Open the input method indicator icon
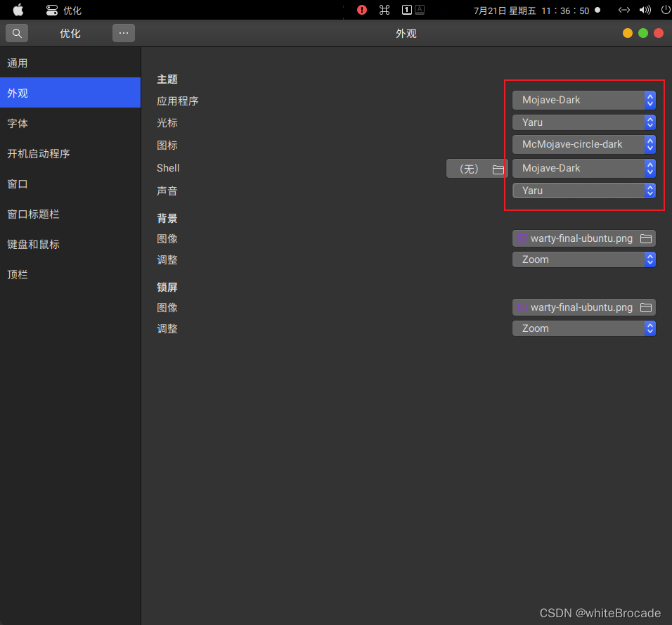Viewport: 672px width, 625px height. [413, 10]
